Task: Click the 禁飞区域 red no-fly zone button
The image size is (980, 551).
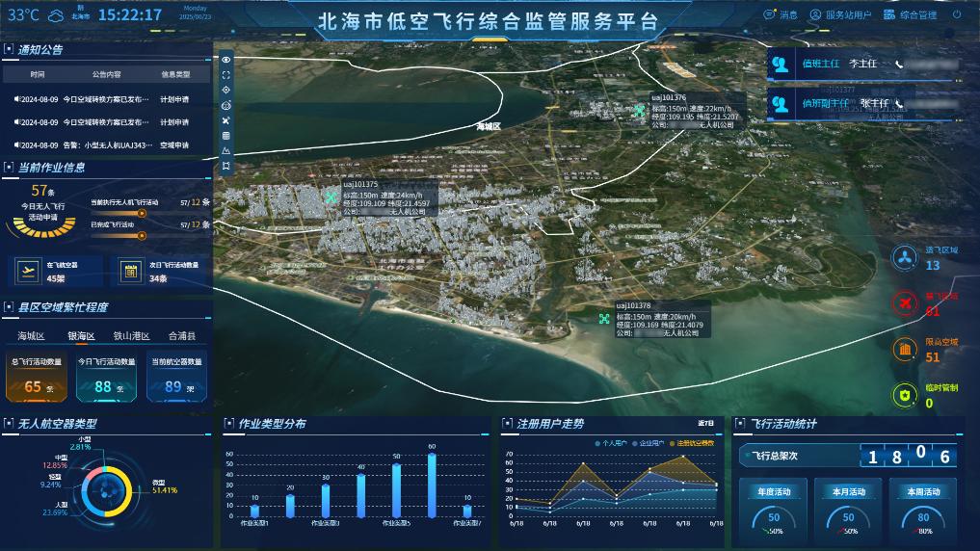Action: pos(905,303)
